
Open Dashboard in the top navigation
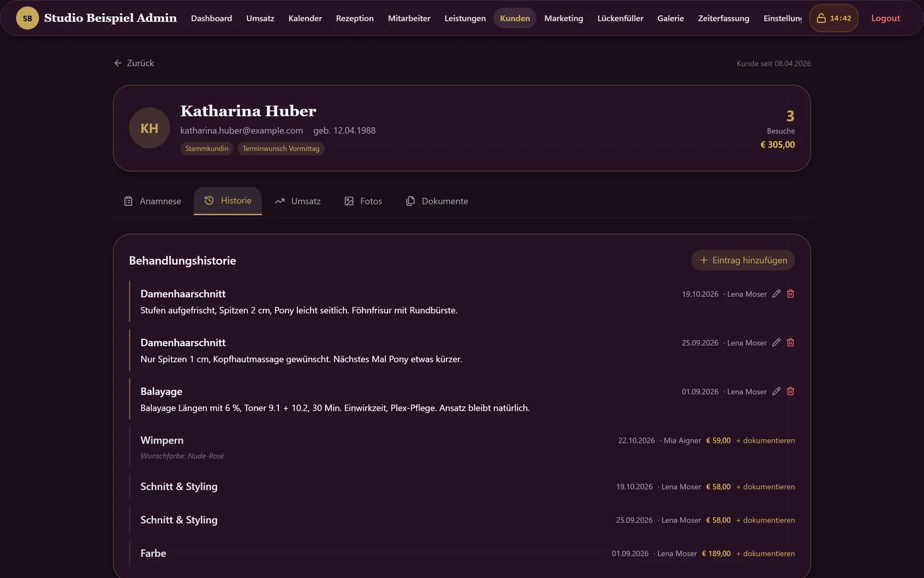pos(211,18)
